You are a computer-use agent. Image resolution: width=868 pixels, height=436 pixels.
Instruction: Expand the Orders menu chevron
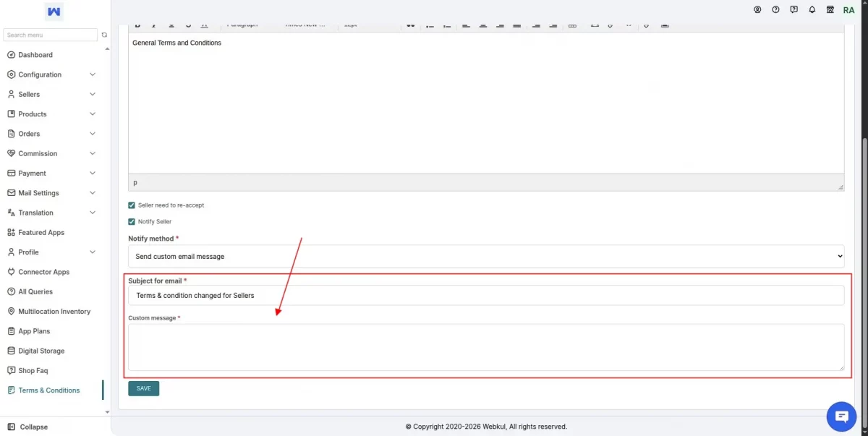click(x=93, y=134)
